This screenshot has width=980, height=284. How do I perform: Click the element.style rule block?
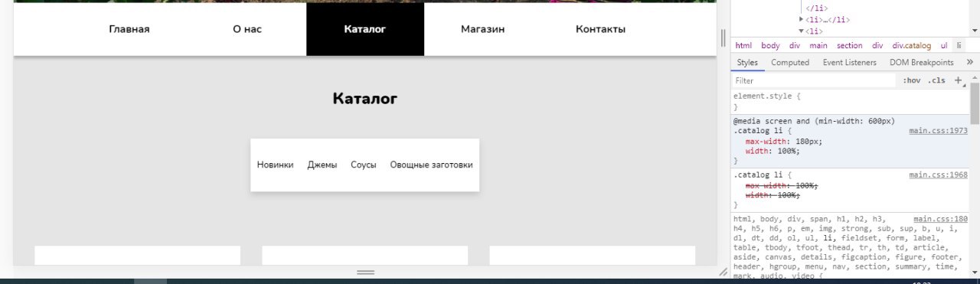tap(850, 102)
